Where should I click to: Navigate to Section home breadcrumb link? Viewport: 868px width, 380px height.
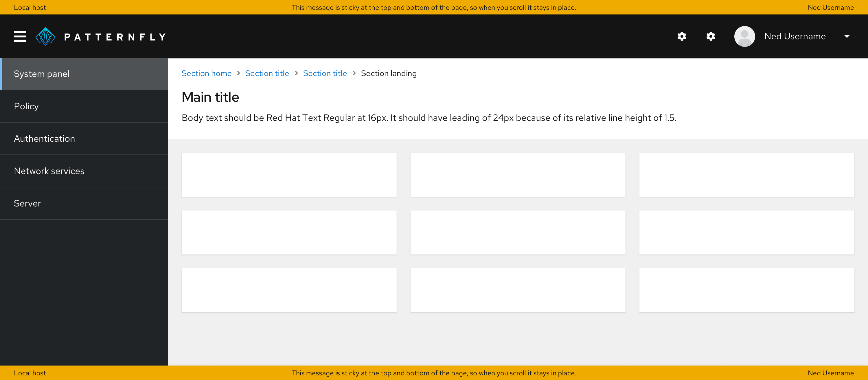pos(207,73)
